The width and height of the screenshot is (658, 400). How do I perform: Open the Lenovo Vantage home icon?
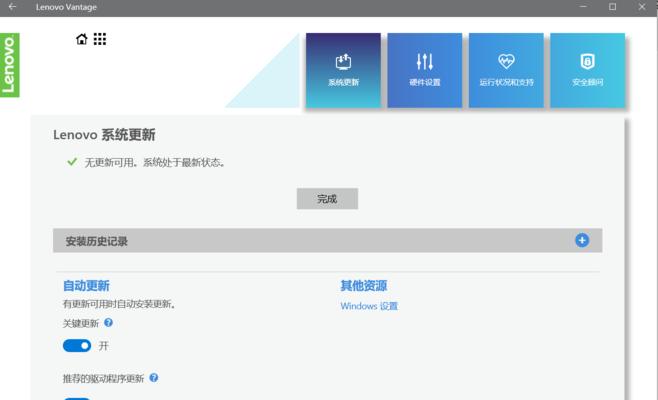coord(81,39)
